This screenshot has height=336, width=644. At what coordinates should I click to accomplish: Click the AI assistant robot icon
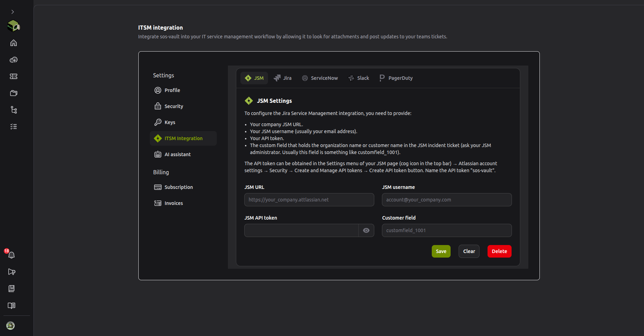click(158, 154)
